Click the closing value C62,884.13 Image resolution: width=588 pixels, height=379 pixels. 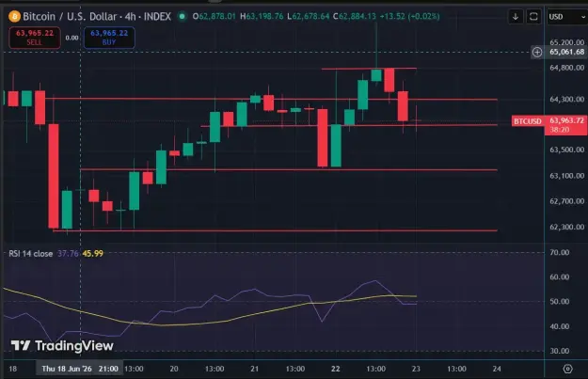[354, 17]
